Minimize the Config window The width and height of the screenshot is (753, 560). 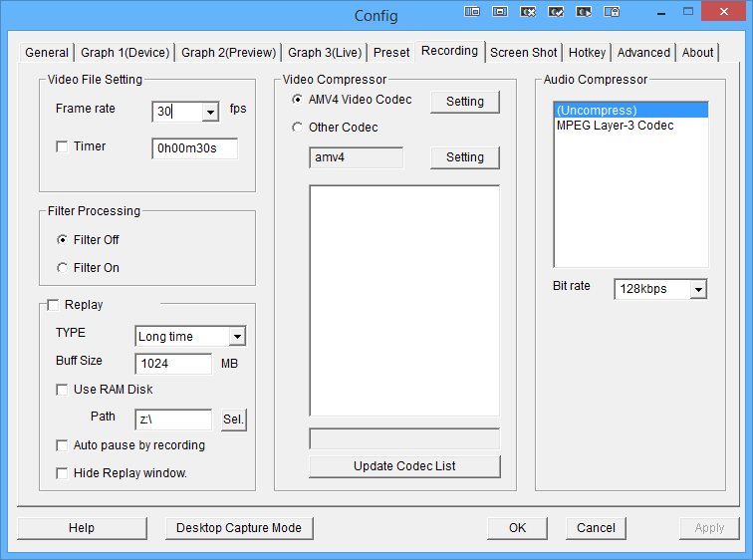coord(661,12)
